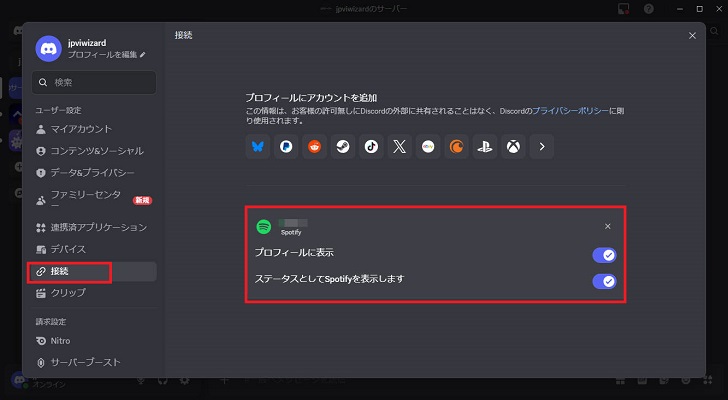
Task: Open サーバーブースト settings
Action: (x=94, y=362)
